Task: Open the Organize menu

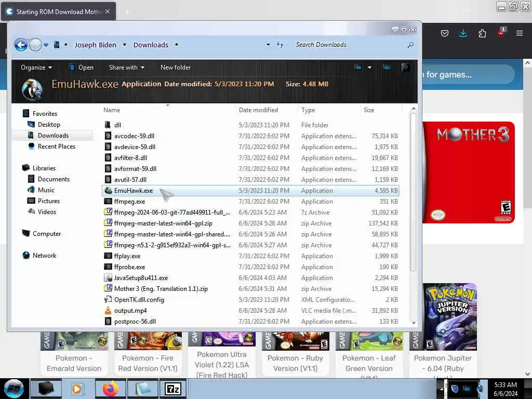Action: (x=36, y=68)
